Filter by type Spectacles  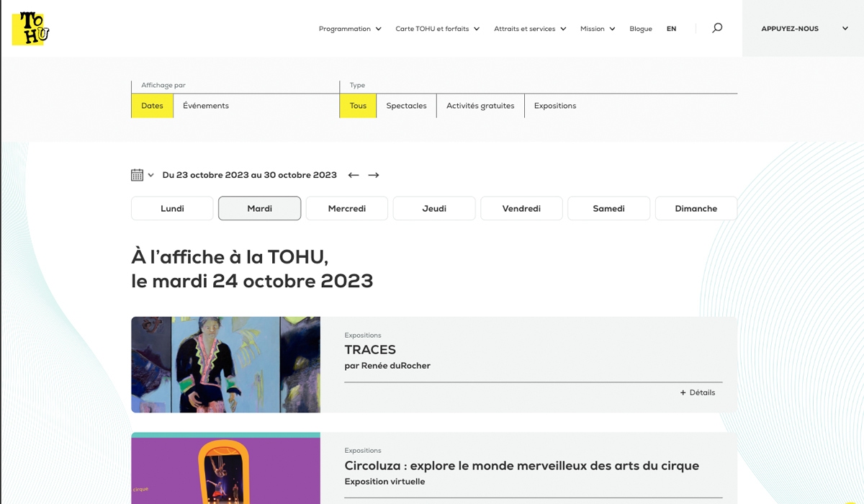point(406,106)
